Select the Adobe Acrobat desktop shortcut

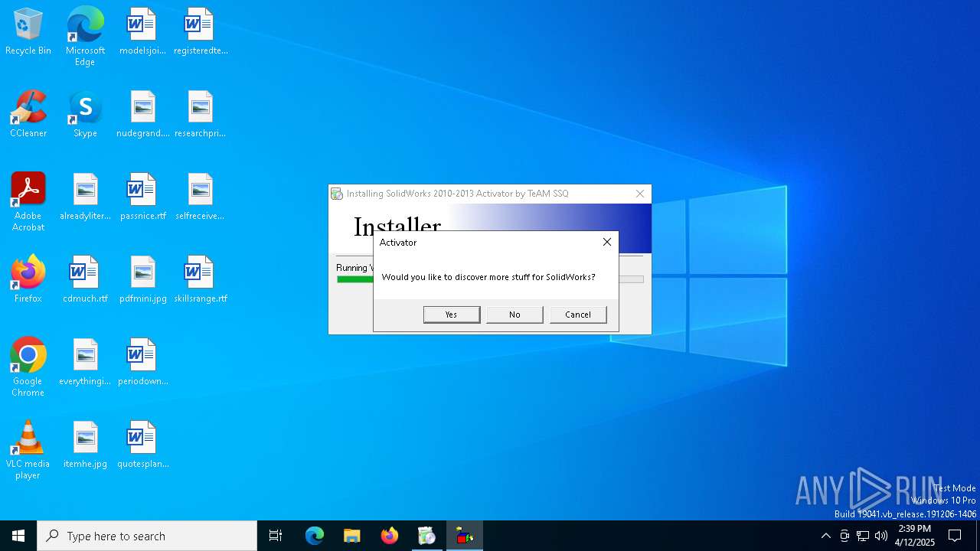(x=28, y=202)
